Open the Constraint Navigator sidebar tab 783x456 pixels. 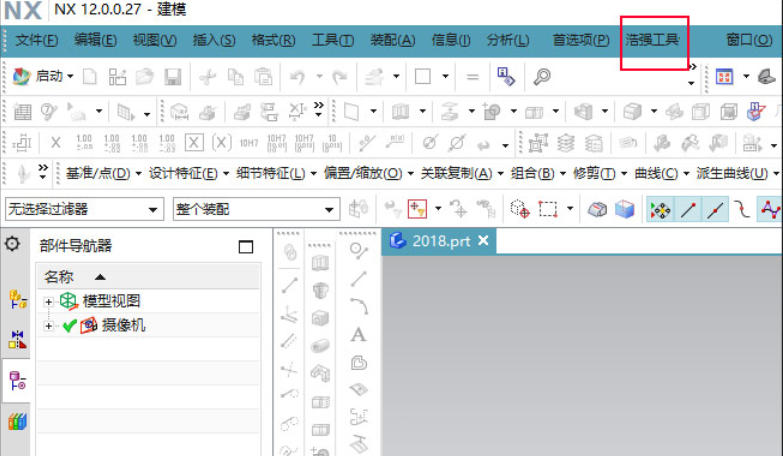tap(17, 340)
